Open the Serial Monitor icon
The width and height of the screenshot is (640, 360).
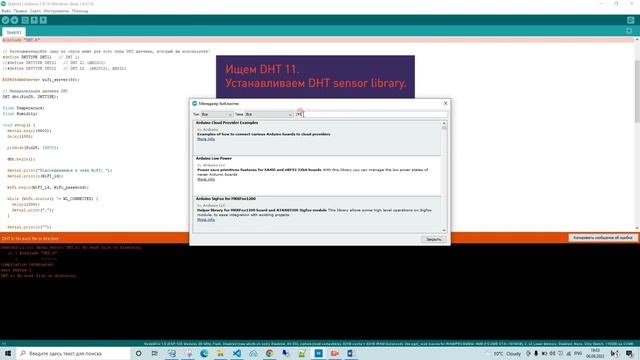click(631, 20)
